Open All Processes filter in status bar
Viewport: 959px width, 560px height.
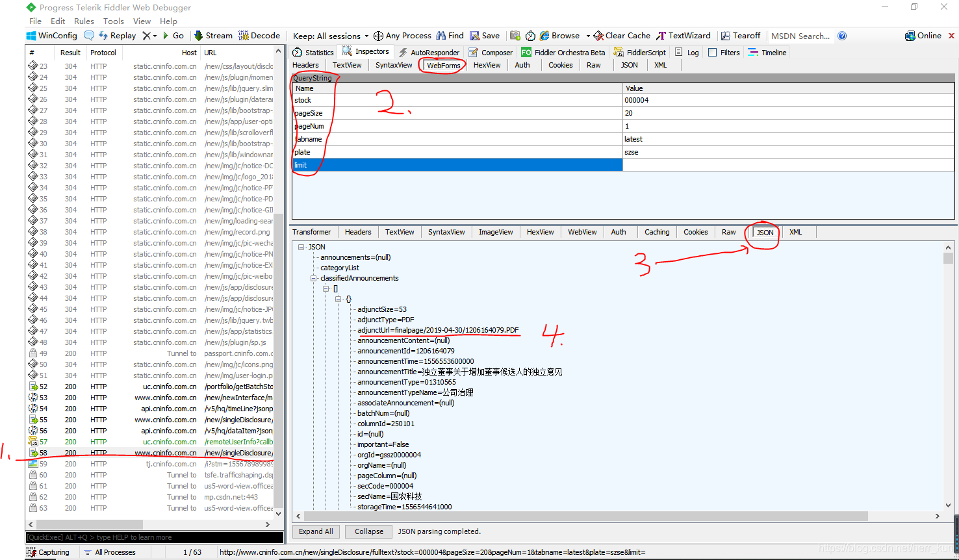coord(110,552)
